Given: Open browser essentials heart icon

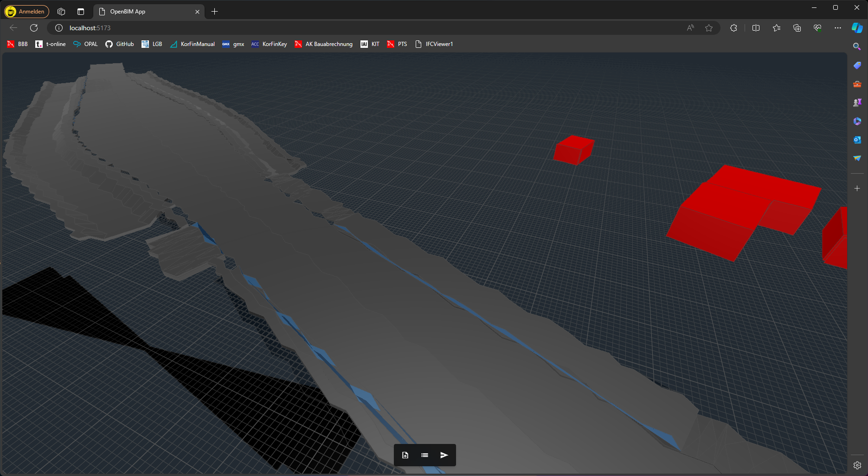Looking at the screenshot, I should 817,28.
